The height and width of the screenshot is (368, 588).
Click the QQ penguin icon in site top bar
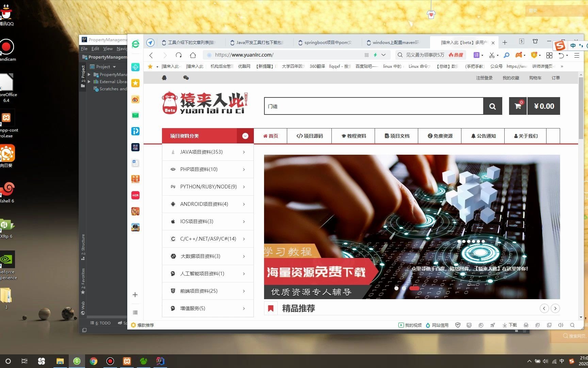pyautogui.click(x=164, y=78)
